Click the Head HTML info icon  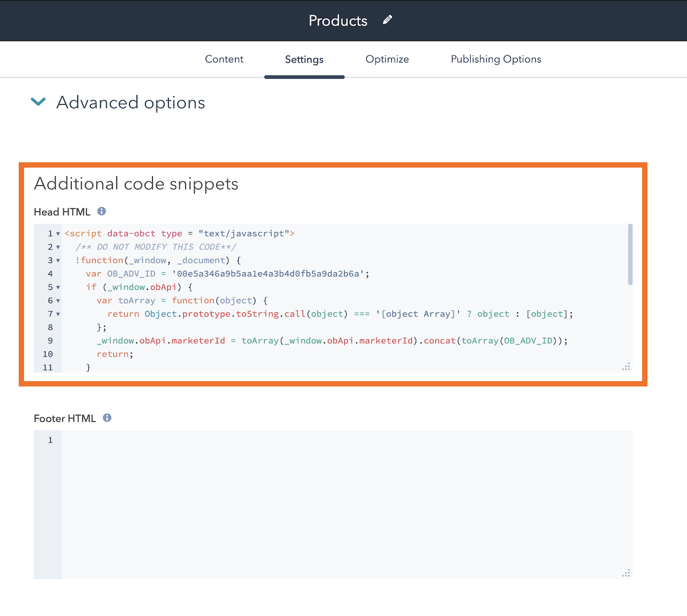tap(102, 211)
